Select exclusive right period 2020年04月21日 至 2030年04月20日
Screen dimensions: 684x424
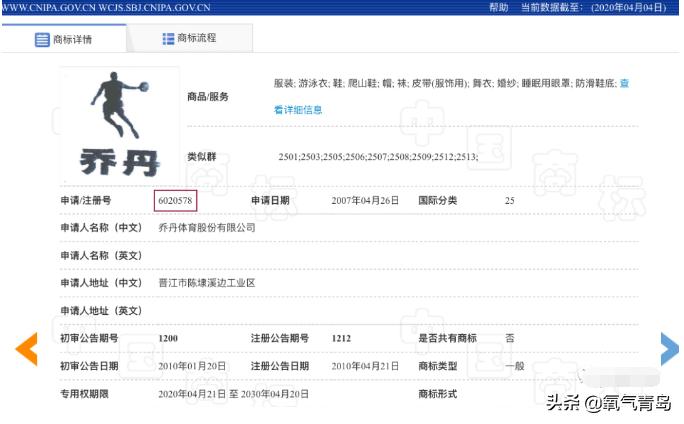point(233,394)
